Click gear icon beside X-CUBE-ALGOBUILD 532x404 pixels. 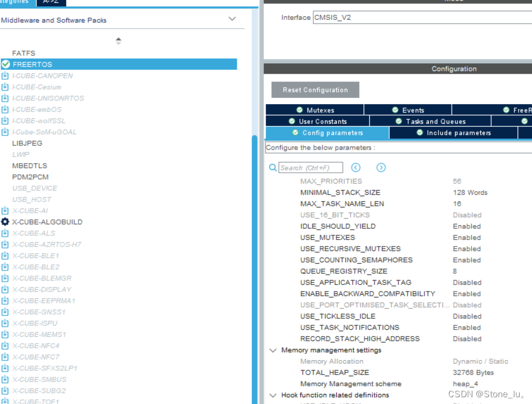coord(4,222)
